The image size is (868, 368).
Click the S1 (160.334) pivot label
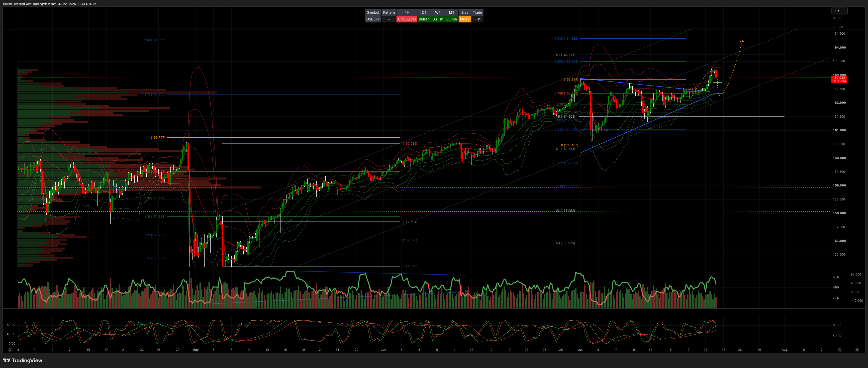click(566, 149)
